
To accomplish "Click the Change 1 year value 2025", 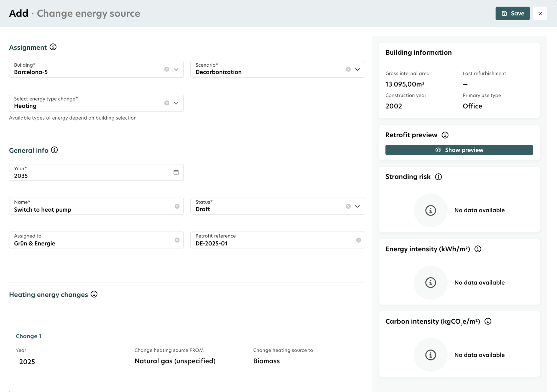I will pos(27,362).
